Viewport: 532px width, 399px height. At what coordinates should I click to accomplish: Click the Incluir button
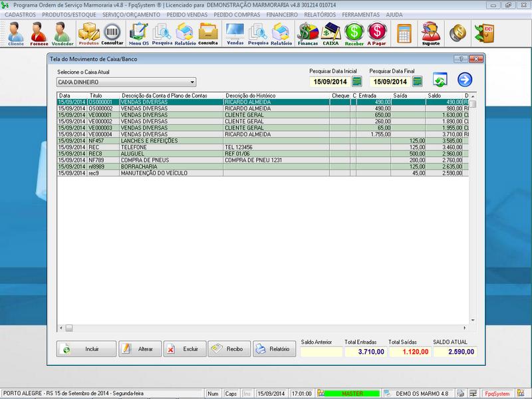(x=85, y=349)
